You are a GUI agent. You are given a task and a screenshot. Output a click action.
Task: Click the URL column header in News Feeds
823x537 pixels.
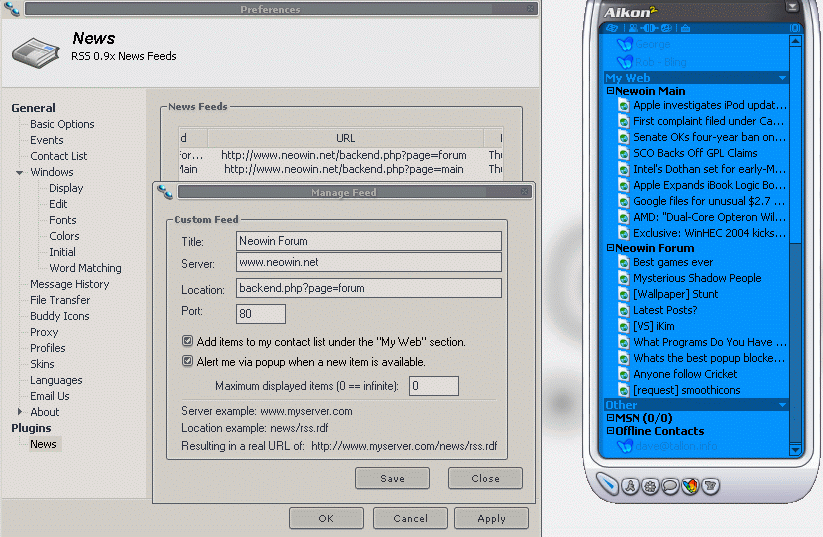tap(345, 138)
